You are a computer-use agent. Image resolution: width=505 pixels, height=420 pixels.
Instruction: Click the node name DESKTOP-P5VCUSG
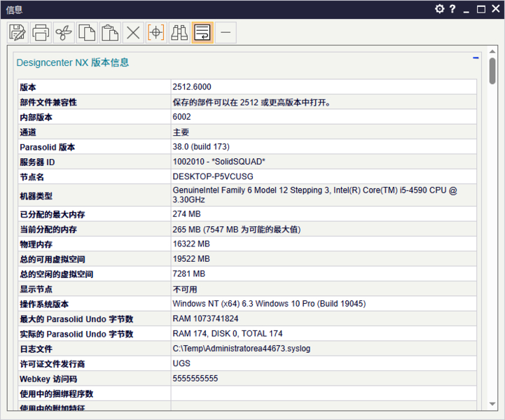pyautogui.click(x=213, y=176)
